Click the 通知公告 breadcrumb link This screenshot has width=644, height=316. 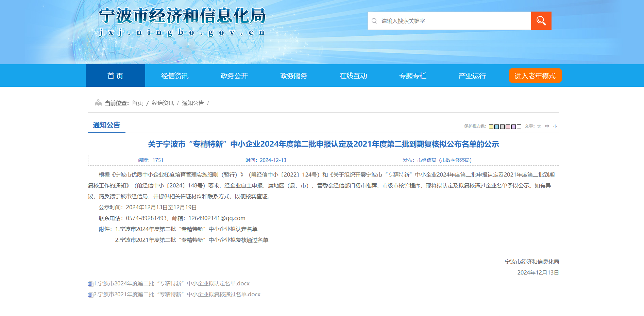(193, 103)
